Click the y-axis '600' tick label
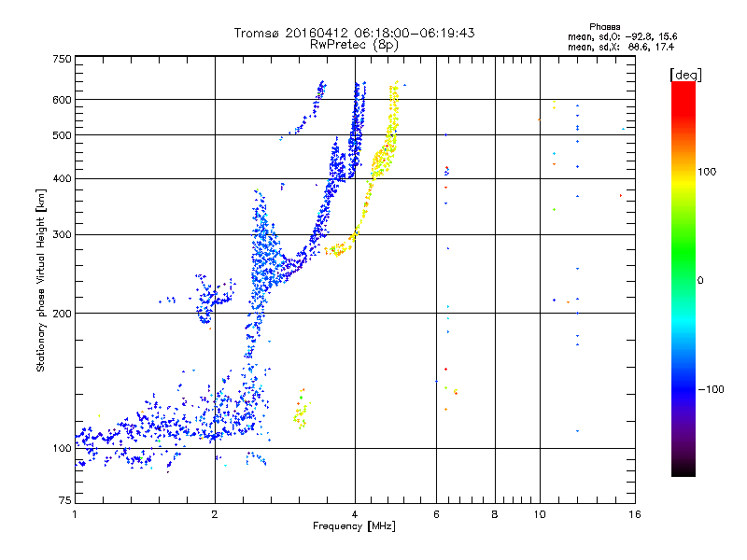Image resolution: width=747 pixels, height=560 pixels. click(62, 100)
